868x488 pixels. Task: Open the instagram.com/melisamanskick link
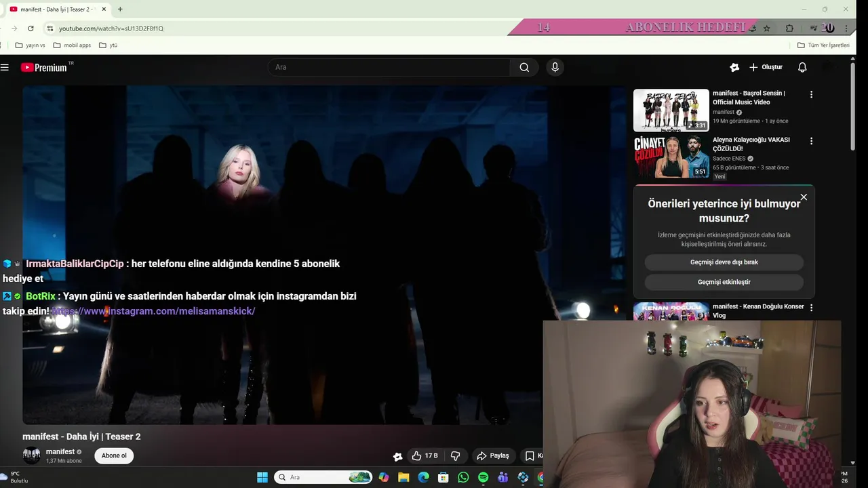point(154,311)
